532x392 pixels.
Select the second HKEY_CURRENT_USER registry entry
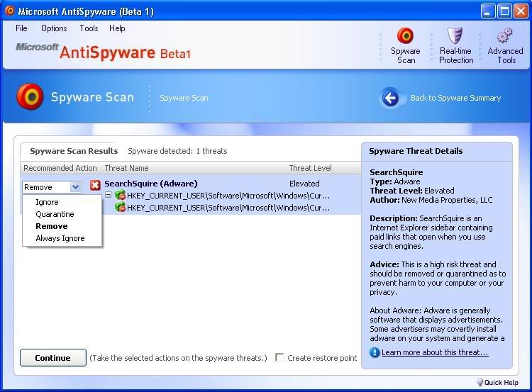[228, 208]
